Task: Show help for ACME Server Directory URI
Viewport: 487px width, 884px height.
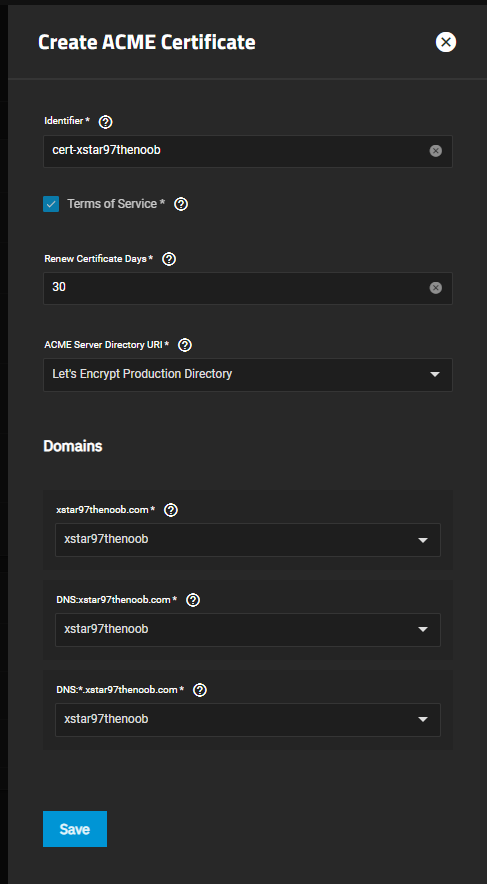Action: (x=185, y=345)
